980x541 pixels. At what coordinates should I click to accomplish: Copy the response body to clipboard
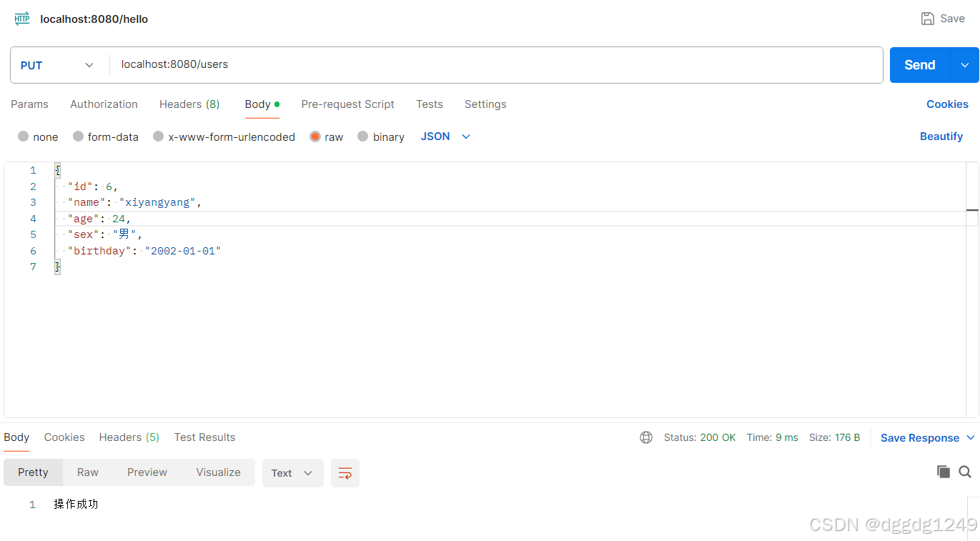coord(943,472)
